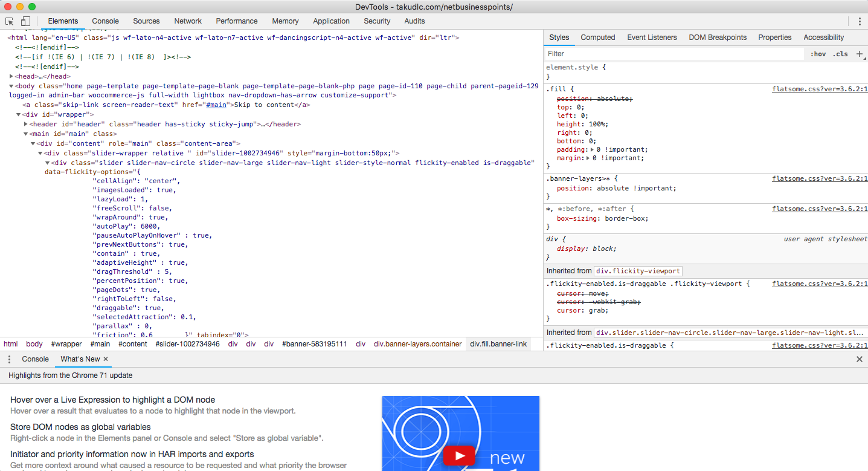
Task: Click the position: absolute !important declaration
Action: coord(617,188)
